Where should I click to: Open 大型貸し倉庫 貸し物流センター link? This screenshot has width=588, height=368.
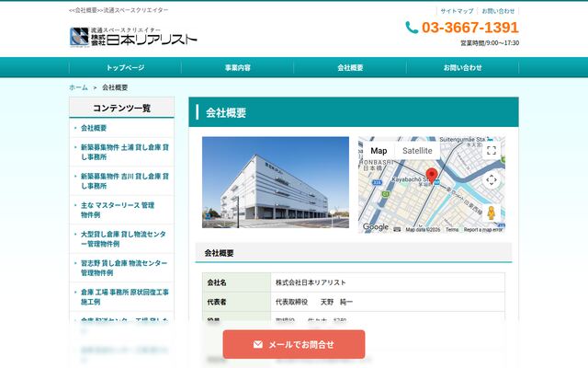123,239
